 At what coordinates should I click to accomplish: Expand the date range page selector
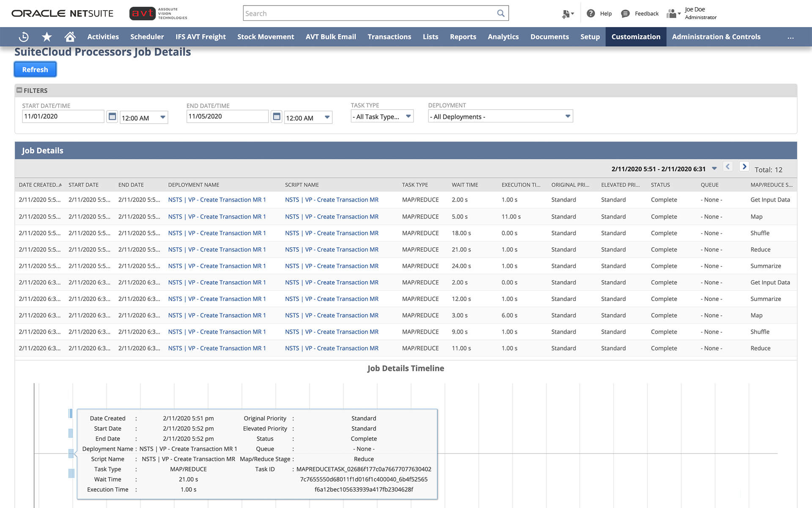[714, 168]
